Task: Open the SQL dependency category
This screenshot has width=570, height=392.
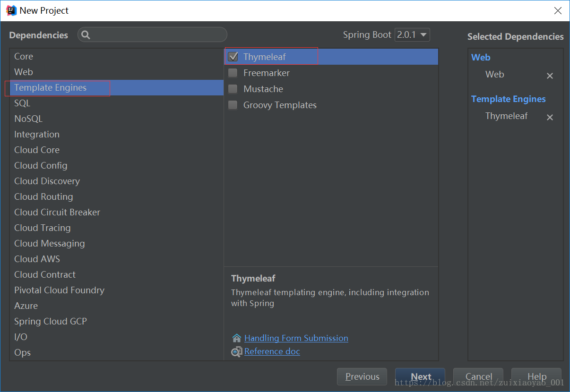Action: click(x=116, y=103)
